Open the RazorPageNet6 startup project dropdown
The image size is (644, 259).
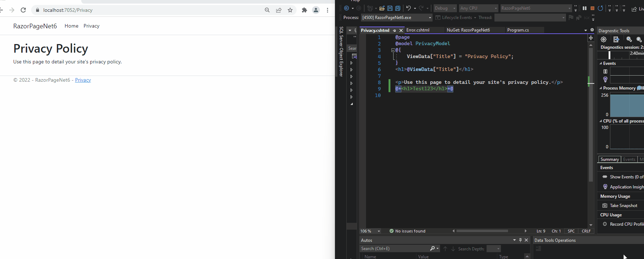536,8
